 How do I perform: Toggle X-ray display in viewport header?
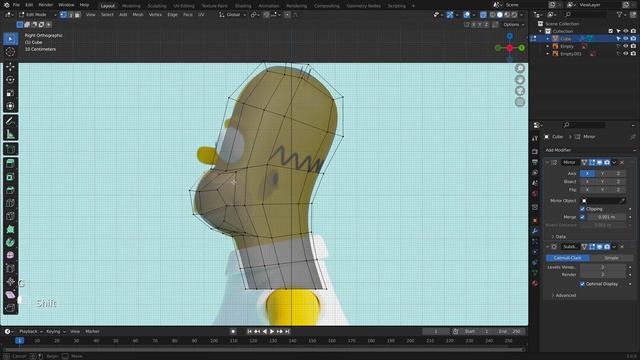(x=483, y=15)
